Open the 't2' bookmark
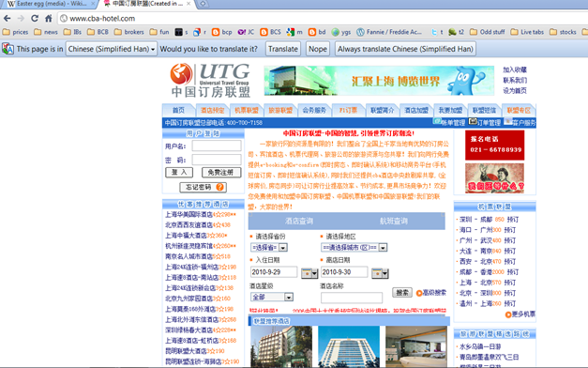 (457, 32)
